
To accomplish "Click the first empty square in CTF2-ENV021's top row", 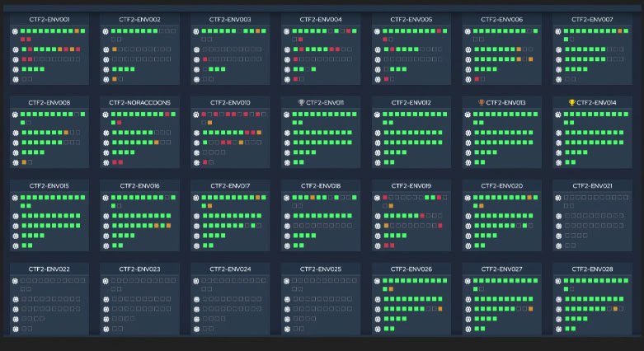I will pos(566,198).
